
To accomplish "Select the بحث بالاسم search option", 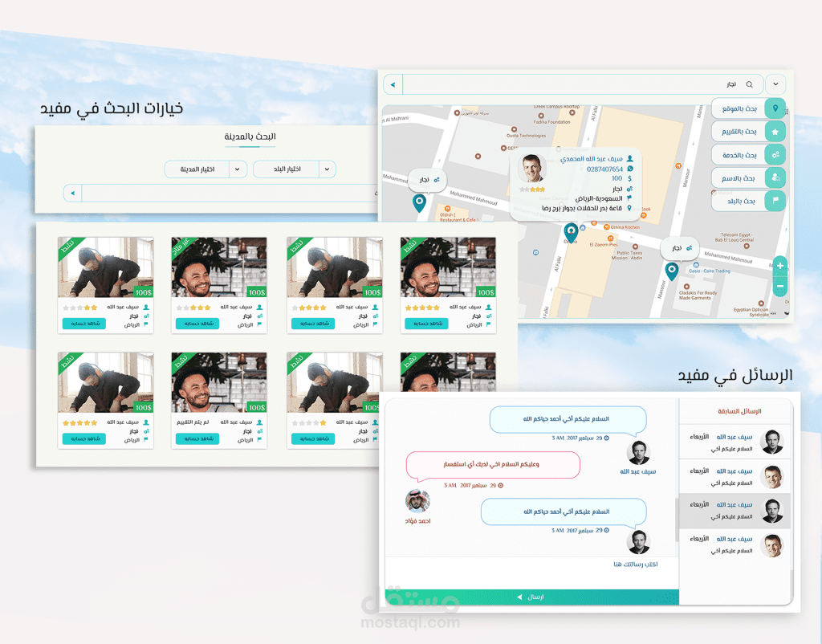I will [748, 177].
